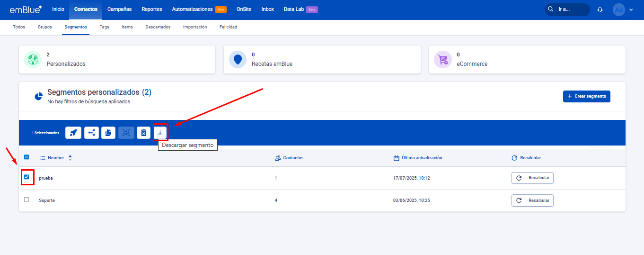
Task: Expand the AB account avatar menu
Action: point(623,9)
